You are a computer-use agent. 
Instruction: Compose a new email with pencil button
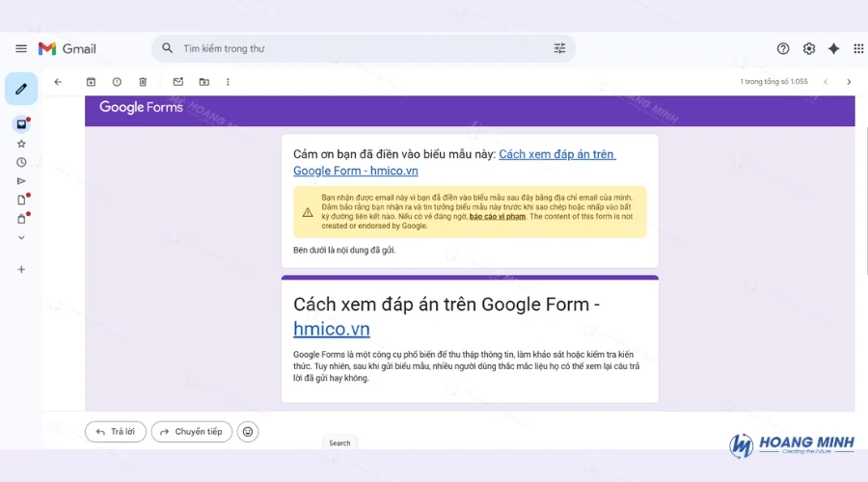click(x=21, y=89)
